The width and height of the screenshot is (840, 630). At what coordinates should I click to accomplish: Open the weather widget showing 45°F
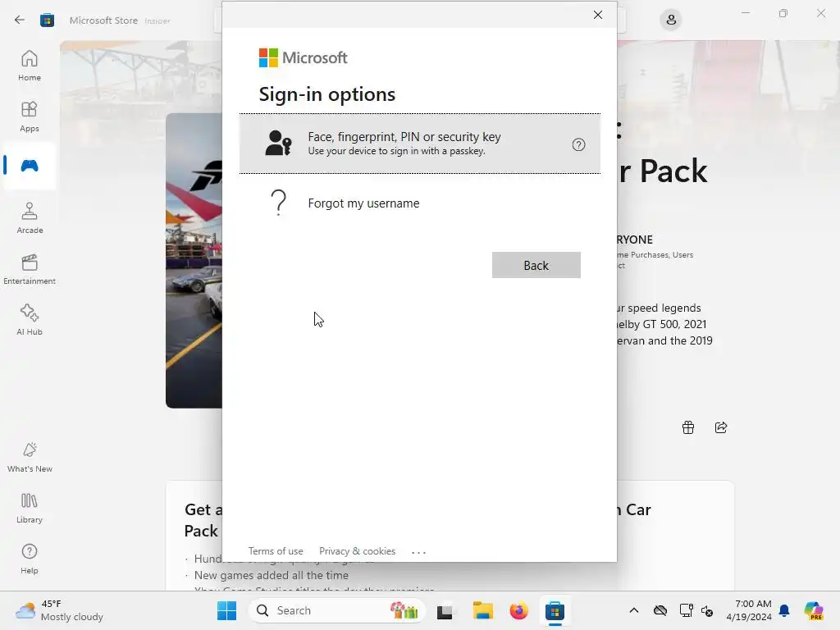pos(59,610)
